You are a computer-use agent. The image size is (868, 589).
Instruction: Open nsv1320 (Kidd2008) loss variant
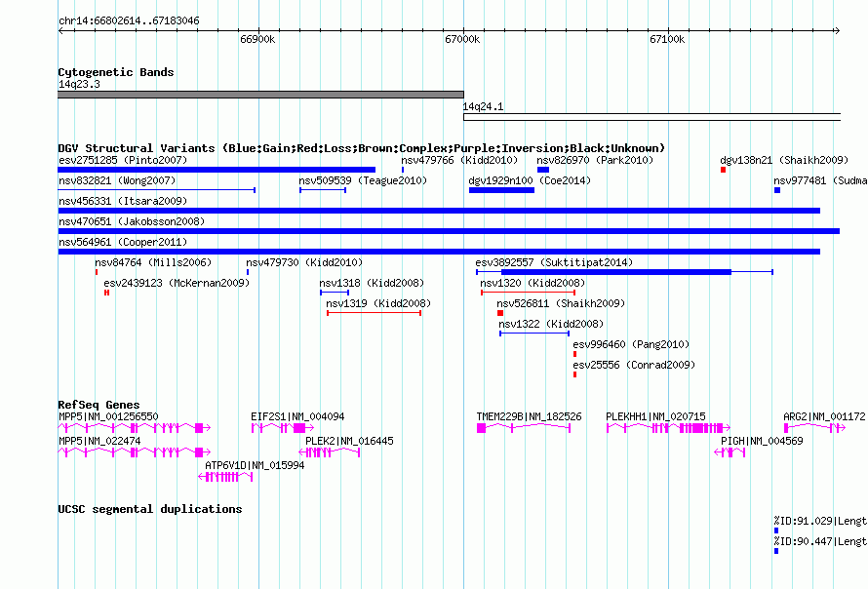[528, 293]
